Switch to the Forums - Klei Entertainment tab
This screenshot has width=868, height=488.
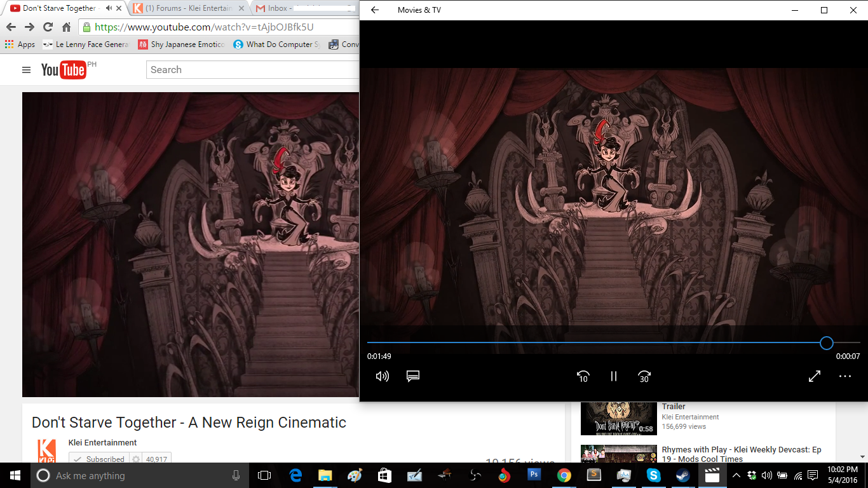(189, 8)
